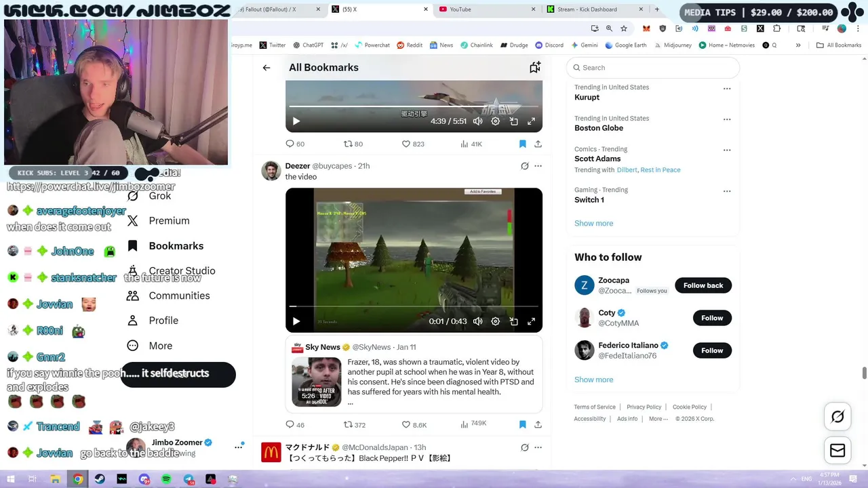The image size is (868, 488).
Task: Open the Reddit bookmark in bookmarks bar
Action: point(410,45)
